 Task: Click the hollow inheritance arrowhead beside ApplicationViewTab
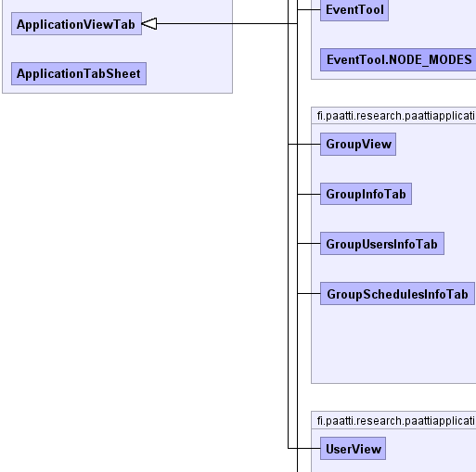[x=149, y=23]
